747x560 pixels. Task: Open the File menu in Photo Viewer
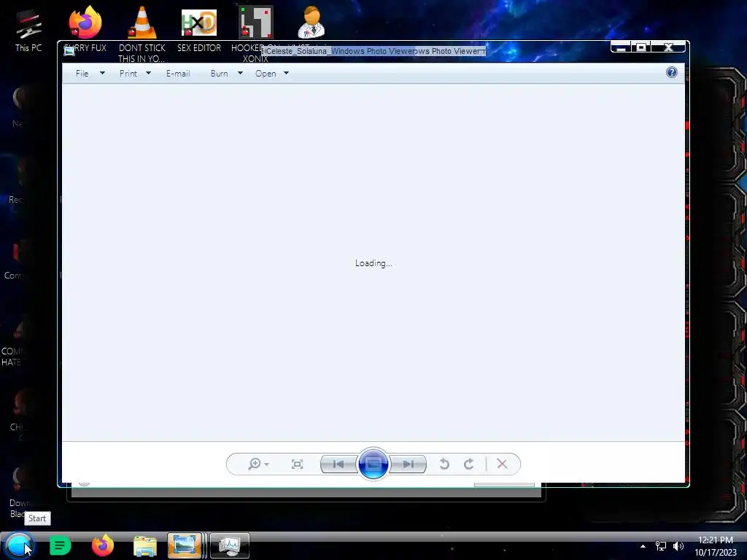[82, 74]
